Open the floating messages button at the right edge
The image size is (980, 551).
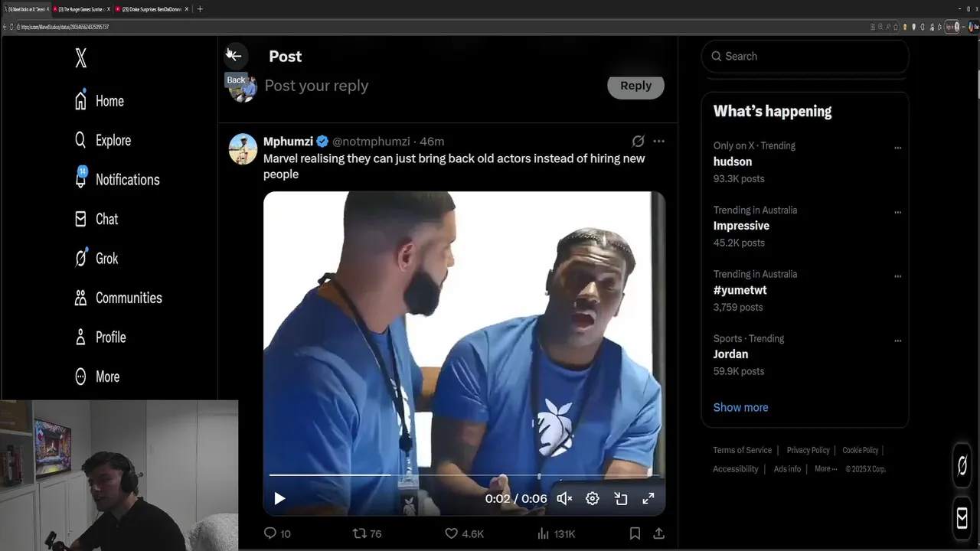point(962,518)
